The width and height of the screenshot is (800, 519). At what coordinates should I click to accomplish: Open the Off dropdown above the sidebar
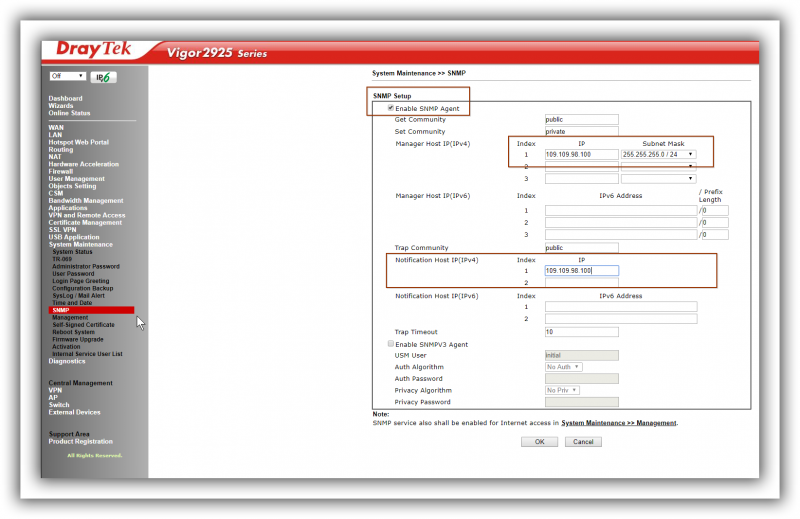(x=67, y=76)
